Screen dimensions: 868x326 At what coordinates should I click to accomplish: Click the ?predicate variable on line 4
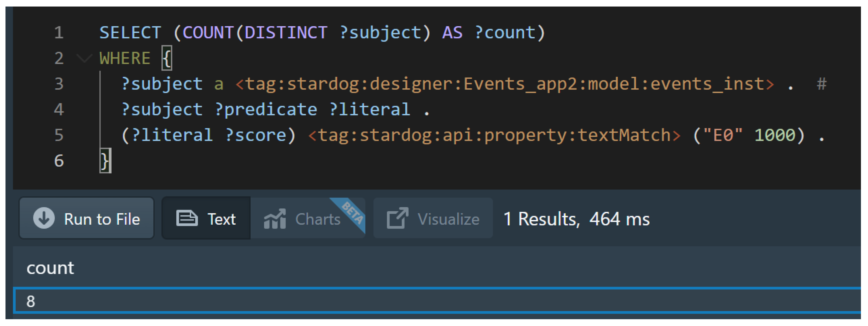[266, 109]
